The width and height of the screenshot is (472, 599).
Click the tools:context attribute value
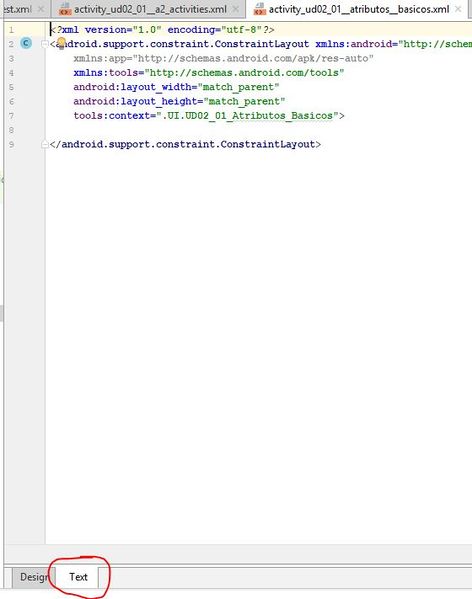[x=247, y=116]
